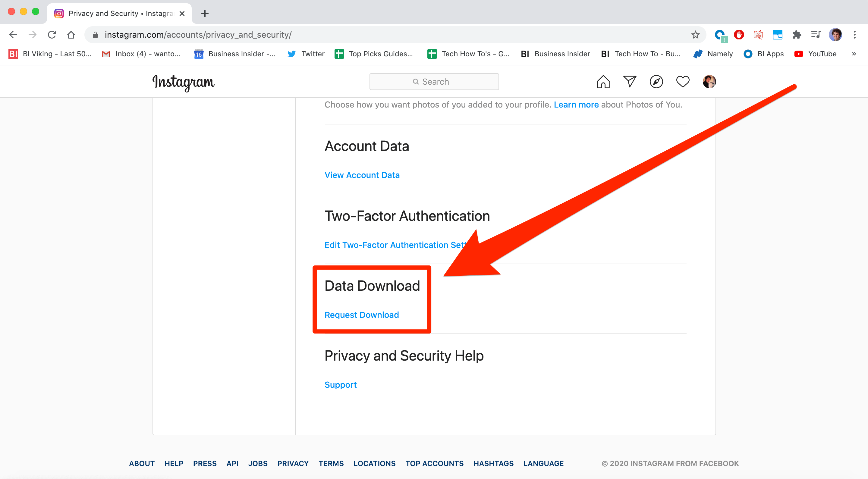Viewport: 868px width, 479px height.
Task: Open Chrome three-dot menu
Action: tap(854, 35)
